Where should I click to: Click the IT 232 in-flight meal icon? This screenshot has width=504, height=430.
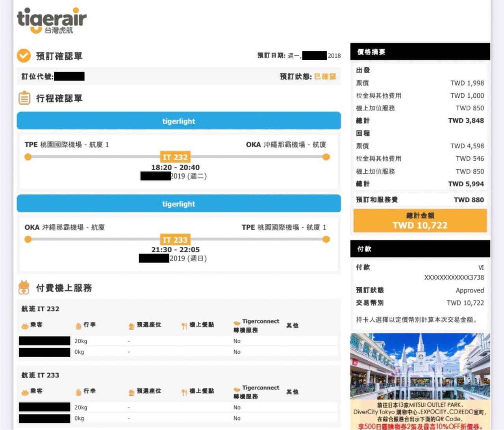[184, 326]
